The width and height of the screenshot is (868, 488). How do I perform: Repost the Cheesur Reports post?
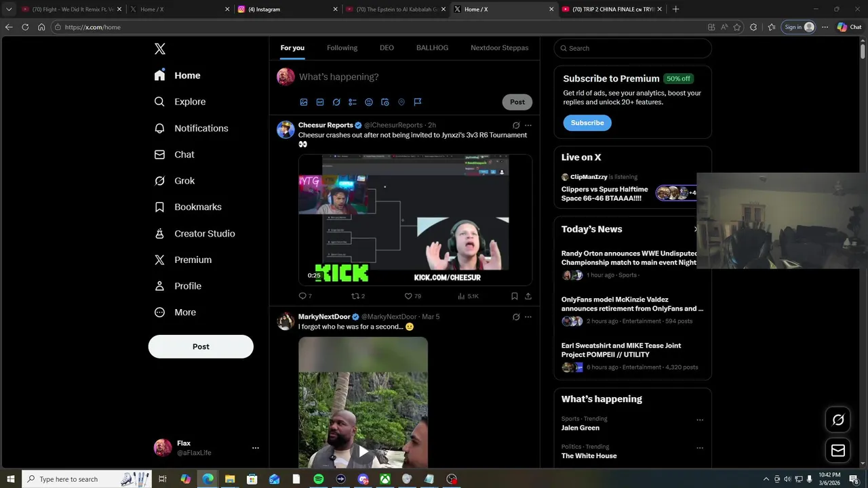click(358, 296)
